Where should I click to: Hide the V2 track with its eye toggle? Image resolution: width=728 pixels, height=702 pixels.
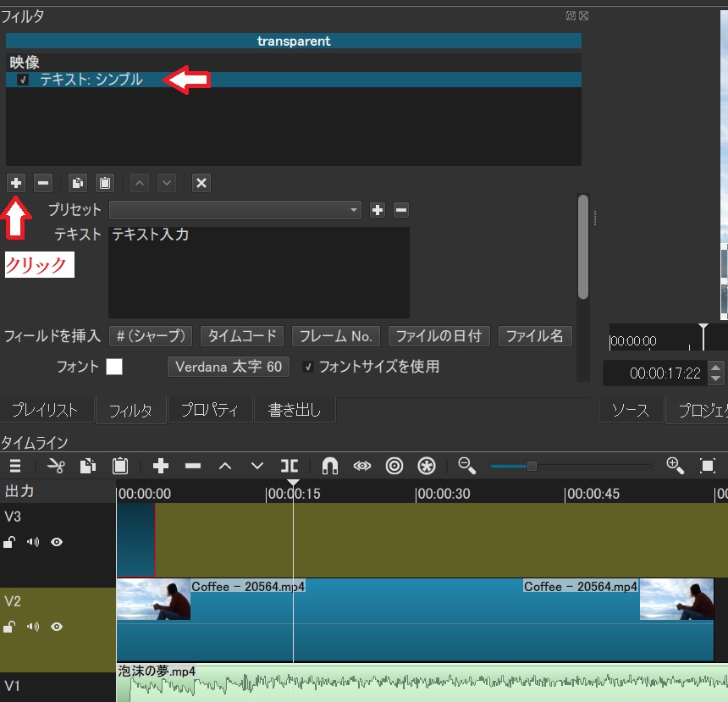57,627
